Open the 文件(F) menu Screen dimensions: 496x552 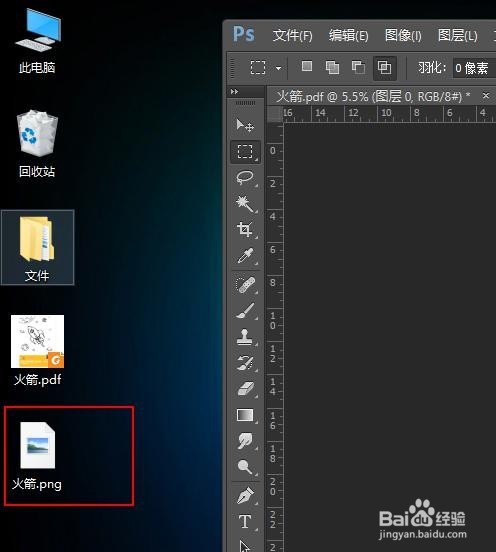pos(292,35)
